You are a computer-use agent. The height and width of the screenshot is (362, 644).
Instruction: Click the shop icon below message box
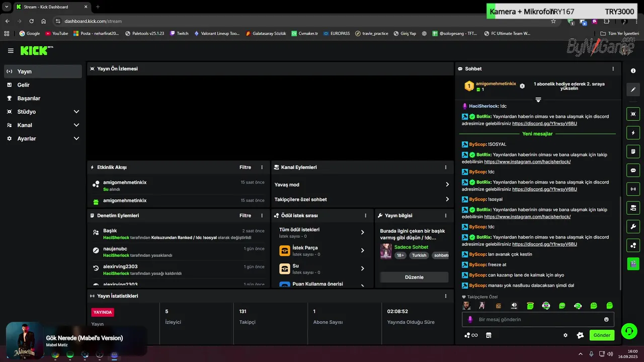(x=489, y=335)
